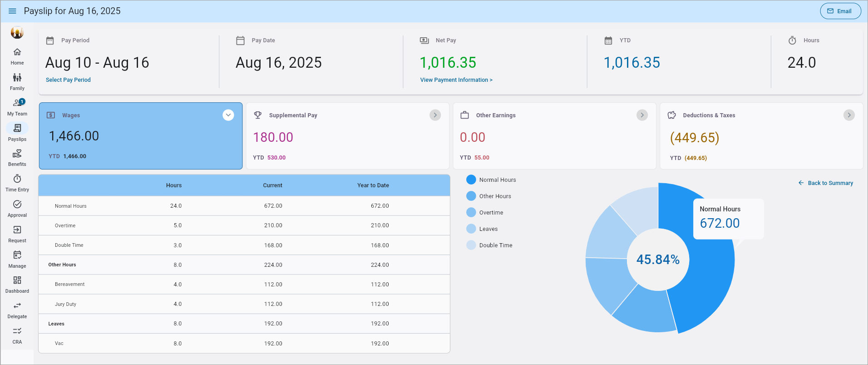The height and width of the screenshot is (365, 868).
Task: Open the Delegate arrows icon
Action: pos(17,306)
